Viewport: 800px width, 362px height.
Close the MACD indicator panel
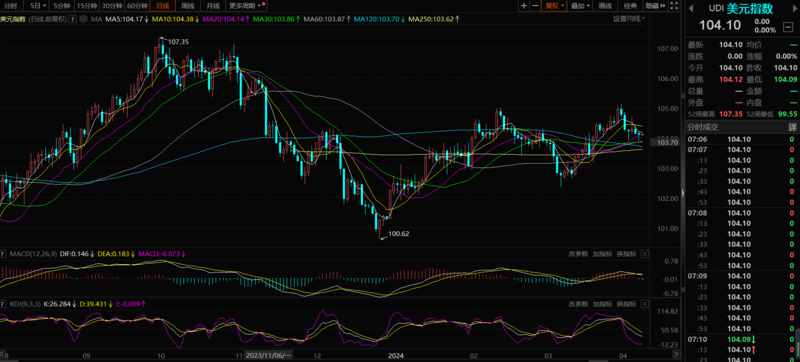[x=644, y=253]
